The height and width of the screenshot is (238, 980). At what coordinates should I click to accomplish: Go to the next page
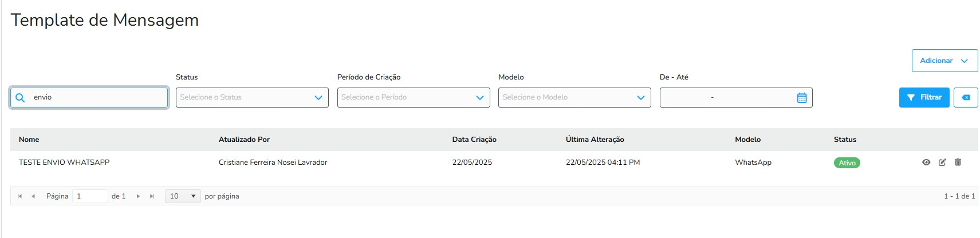point(138,196)
